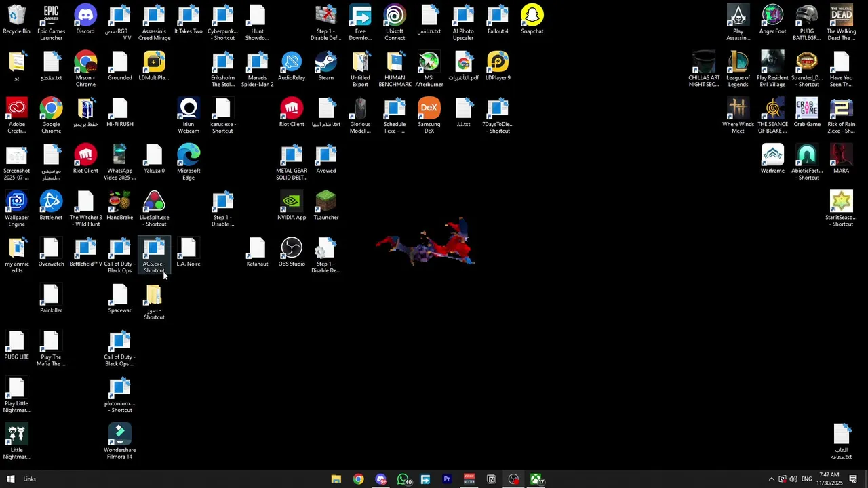Screen dimensions: 868x488
Task: Select the StarlitSeason shortcut icon
Action: (x=842, y=209)
